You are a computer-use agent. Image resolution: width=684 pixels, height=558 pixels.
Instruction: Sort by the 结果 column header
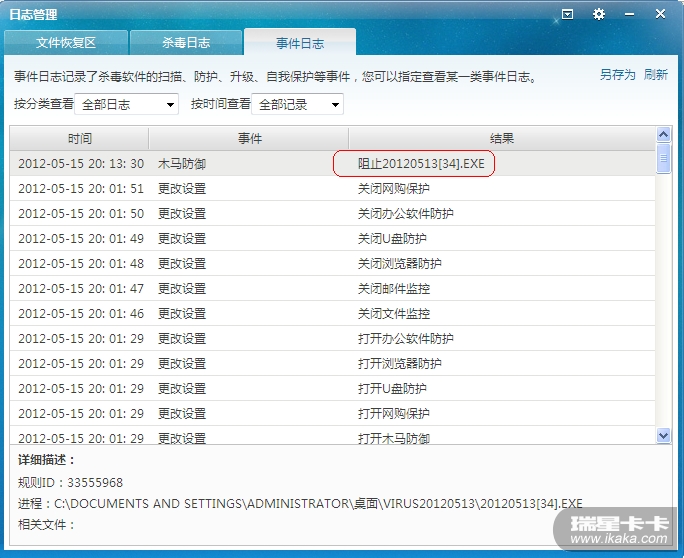pos(502,139)
